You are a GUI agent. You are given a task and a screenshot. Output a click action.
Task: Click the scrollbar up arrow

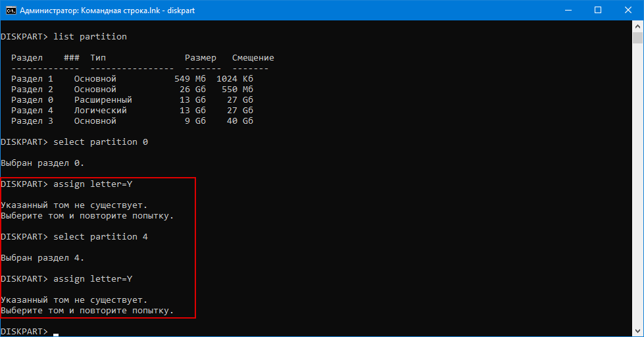pos(638,26)
